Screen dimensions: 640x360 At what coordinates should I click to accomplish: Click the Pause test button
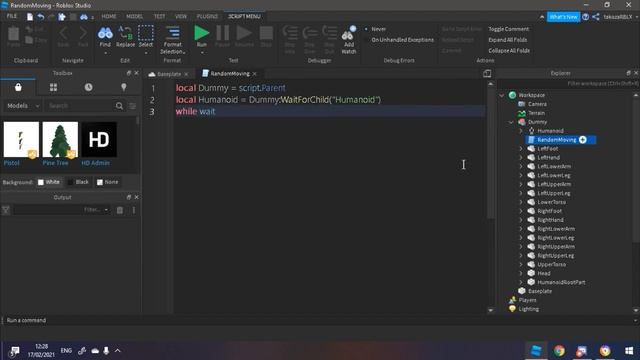pos(222,36)
